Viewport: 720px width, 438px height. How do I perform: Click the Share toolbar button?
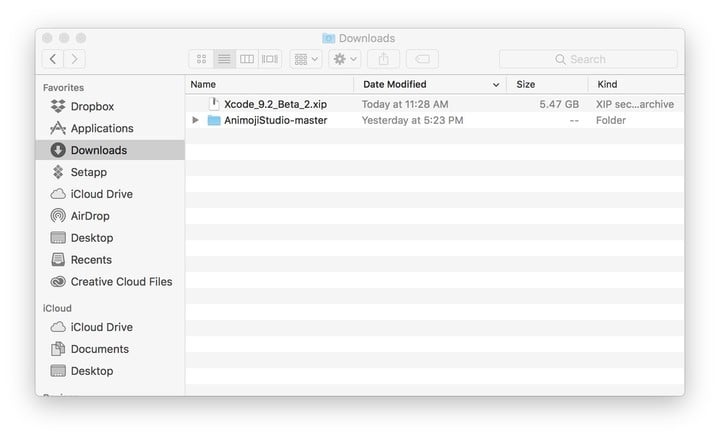[x=383, y=59]
